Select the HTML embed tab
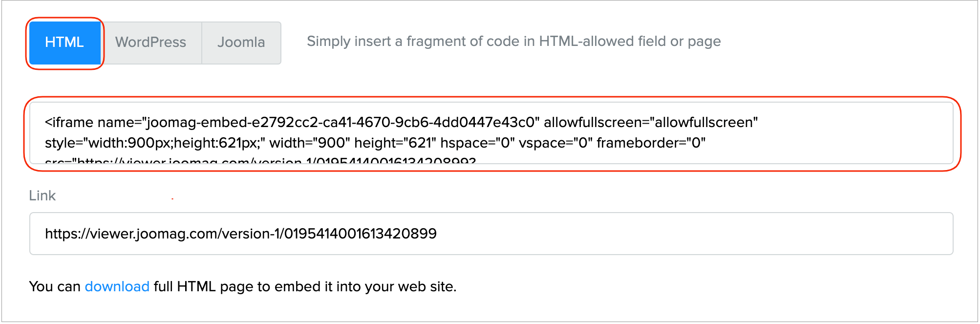This screenshot has width=980, height=324. click(64, 43)
